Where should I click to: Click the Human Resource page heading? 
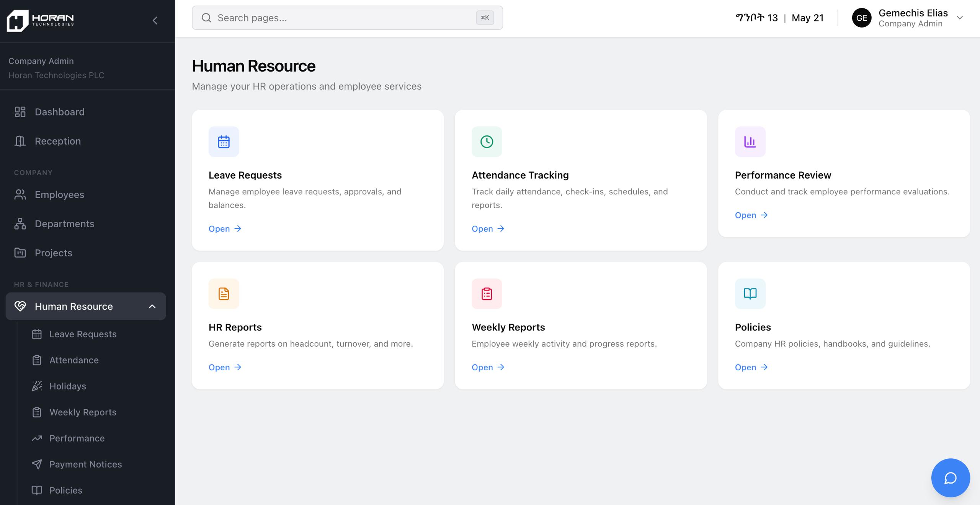[253, 66]
